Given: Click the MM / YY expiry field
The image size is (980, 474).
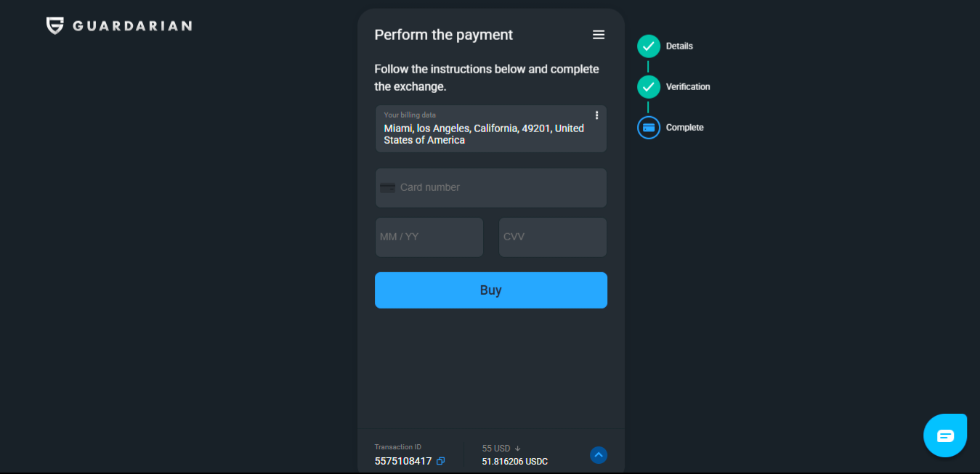Looking at the screenshot, I should pyautogui.click(x=429, y=237).
